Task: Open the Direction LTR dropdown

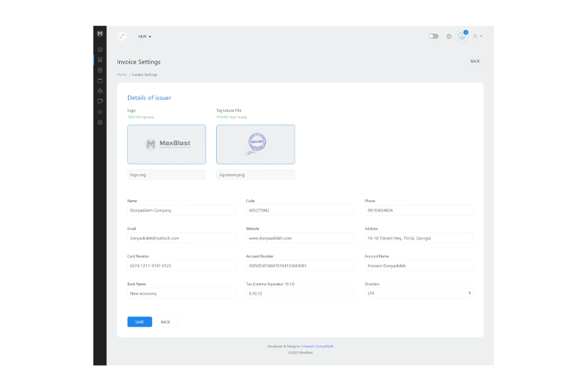Action: (418, 293)
